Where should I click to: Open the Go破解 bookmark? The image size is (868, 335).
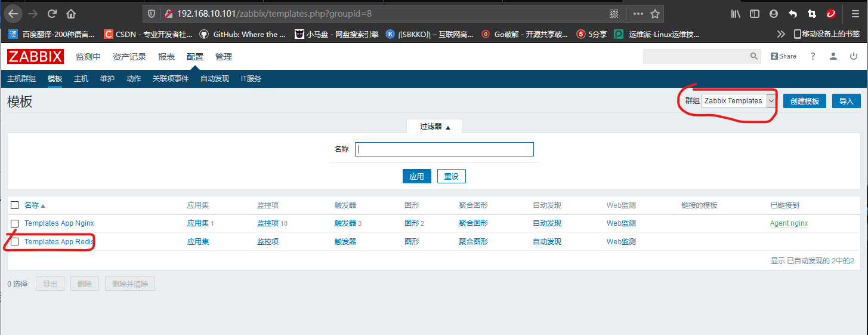click(525, 34)
